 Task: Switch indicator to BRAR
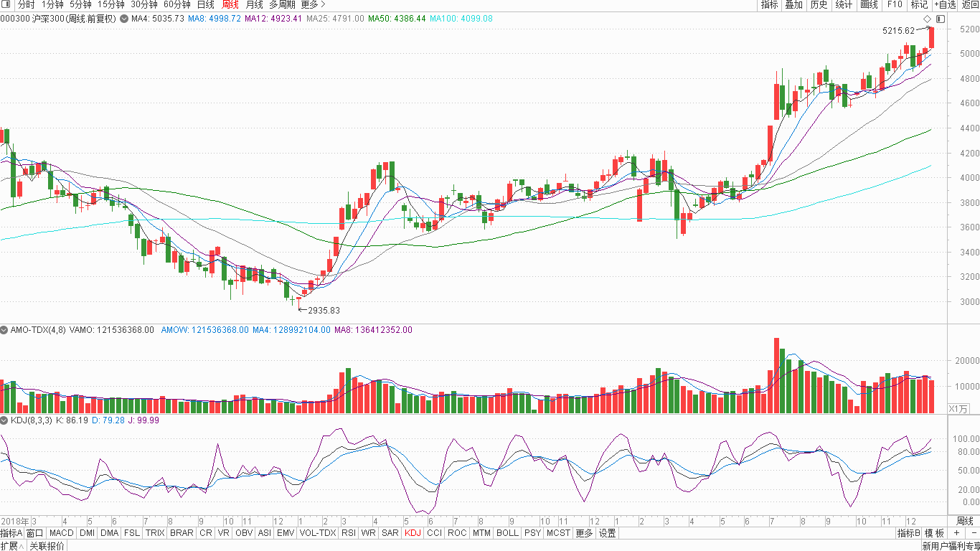(182, 533)
